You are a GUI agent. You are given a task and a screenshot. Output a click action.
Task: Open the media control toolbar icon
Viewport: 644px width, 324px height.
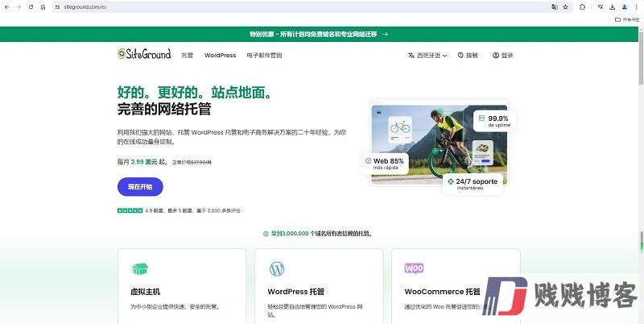coord(601,7)
